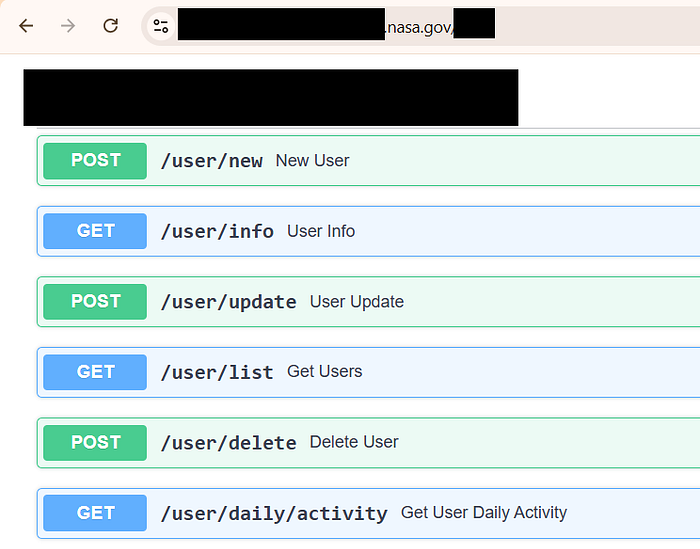
Task: Click the nasa.gov URL in address bar
Action: point(420,27)
